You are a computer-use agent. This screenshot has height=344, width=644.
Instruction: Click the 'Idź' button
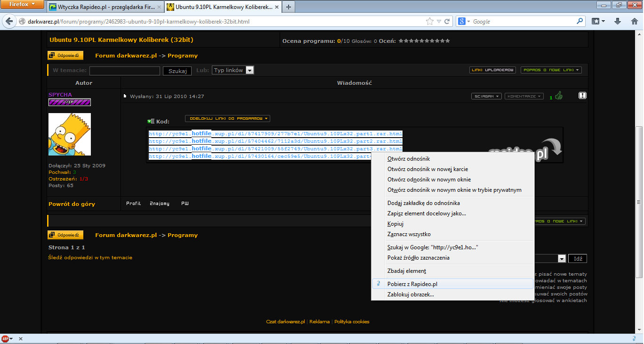[578, 259]
